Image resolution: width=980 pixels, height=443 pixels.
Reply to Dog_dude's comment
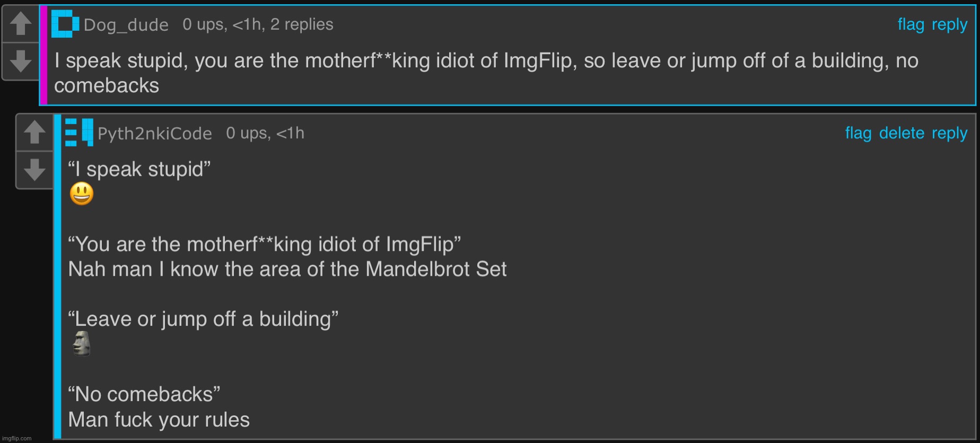(x=948, y=24)
